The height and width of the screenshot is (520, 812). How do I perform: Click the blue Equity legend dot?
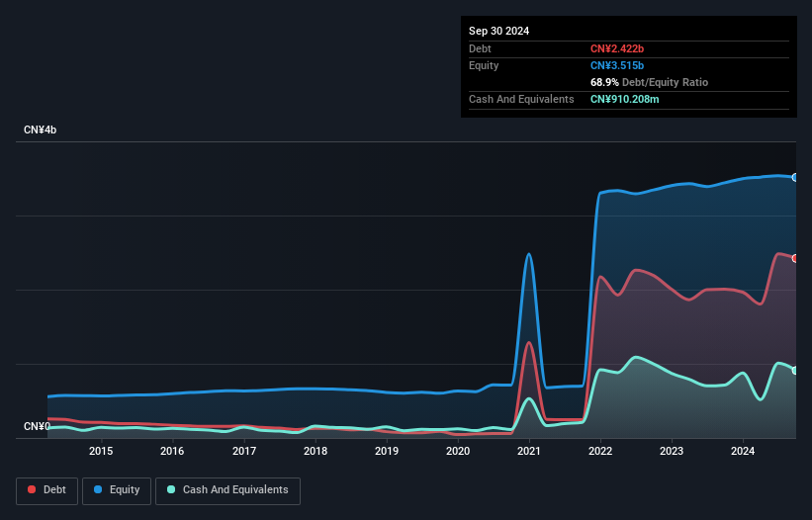(x=98, y=489)
